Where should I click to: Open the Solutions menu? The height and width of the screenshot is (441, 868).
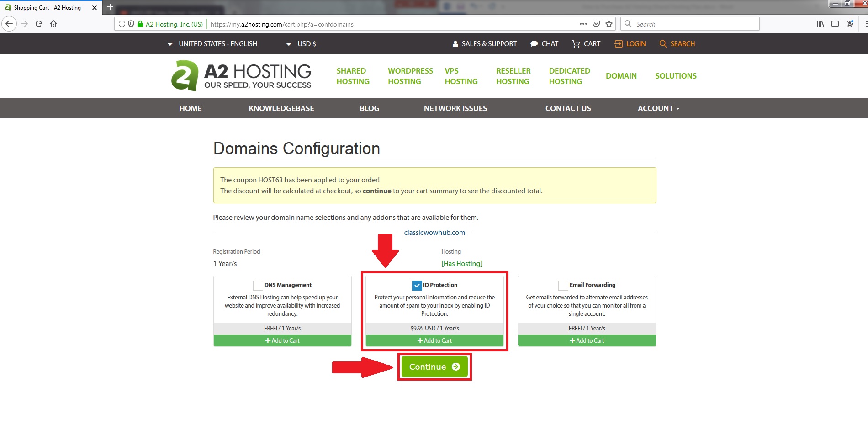pyautogui.click(x=676, y=76)
